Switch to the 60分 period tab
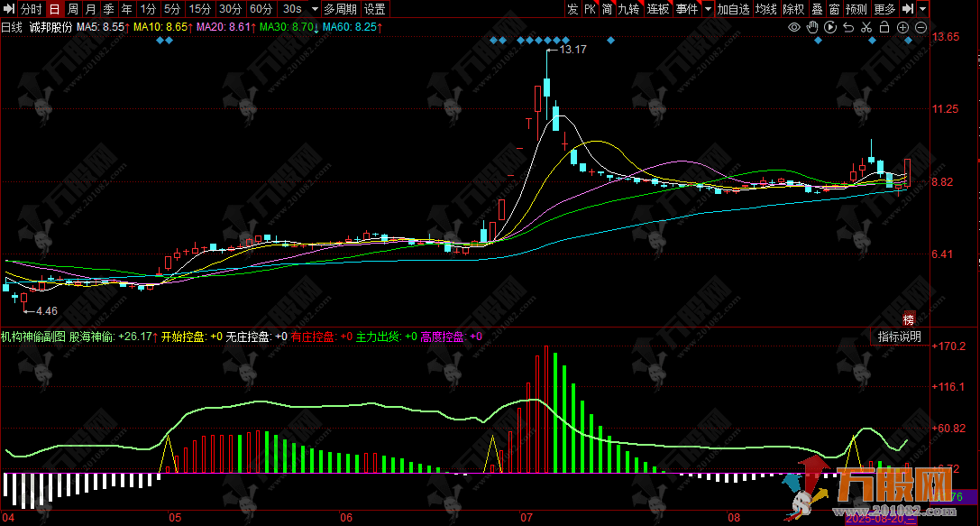This screenshot has width=980, height=526. [x=261, y=9]
